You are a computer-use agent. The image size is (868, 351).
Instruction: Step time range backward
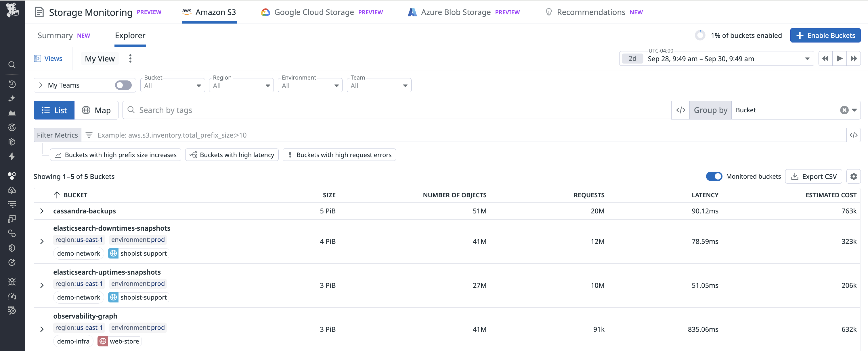[x=825, y=59]
